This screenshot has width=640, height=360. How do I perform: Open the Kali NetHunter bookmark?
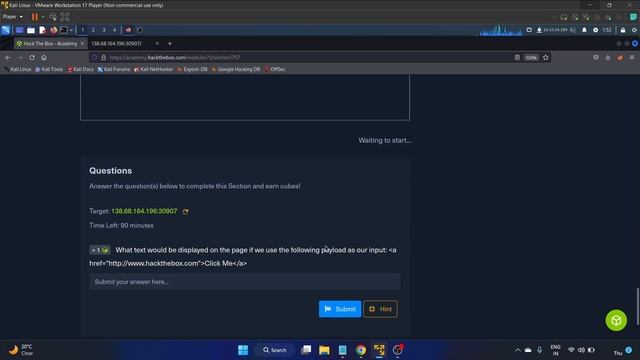point(153,69)
